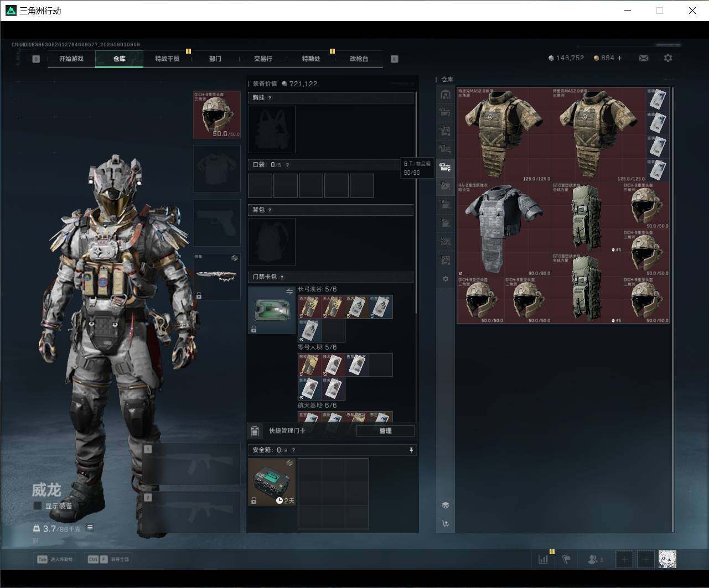709x588 pixels.
Task: Open the friends list icon
Action: click(596, 559)
